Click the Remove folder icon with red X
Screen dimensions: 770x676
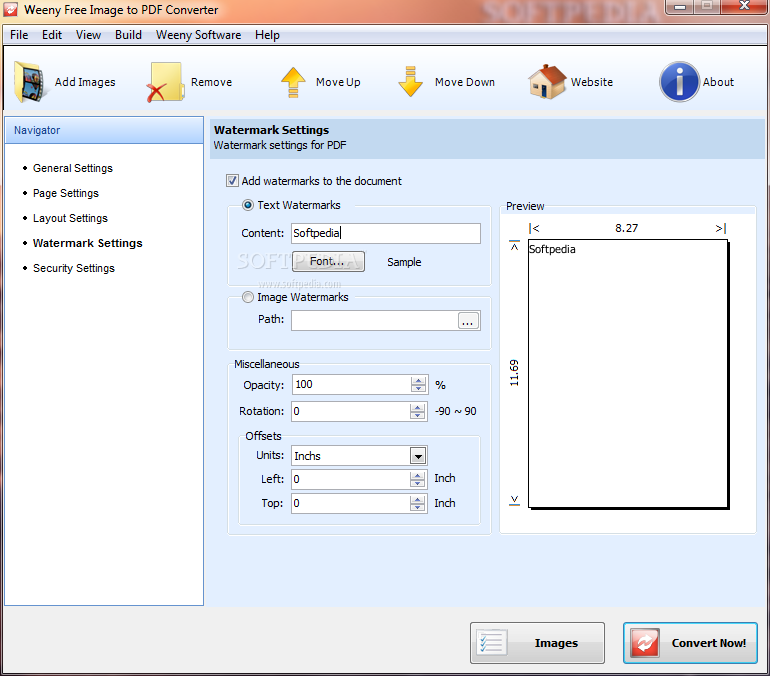(x=165, y=82)
